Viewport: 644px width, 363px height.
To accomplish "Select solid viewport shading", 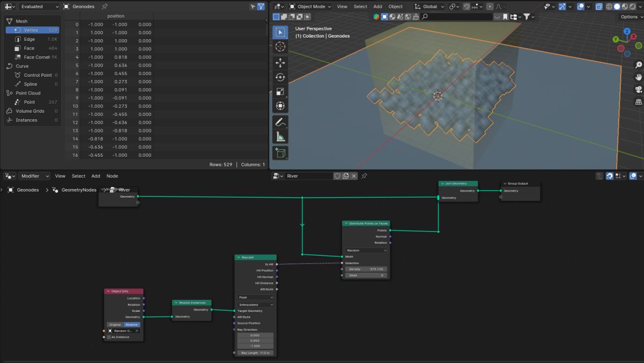I will 617,6.
